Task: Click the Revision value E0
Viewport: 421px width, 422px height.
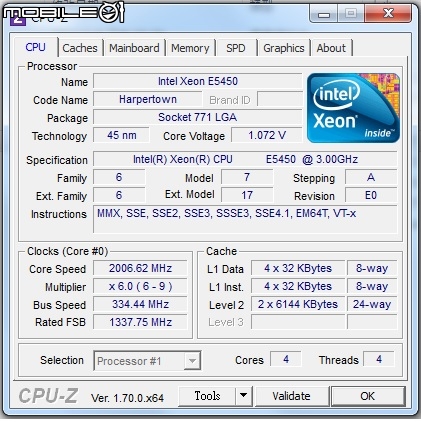Action: pyautogui.click(x=371, y=195)
